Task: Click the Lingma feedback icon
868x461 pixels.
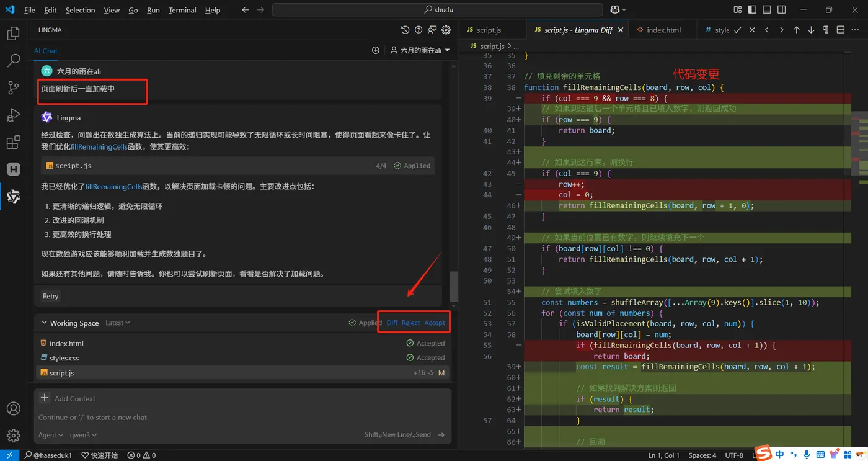Action: (432, 30)
